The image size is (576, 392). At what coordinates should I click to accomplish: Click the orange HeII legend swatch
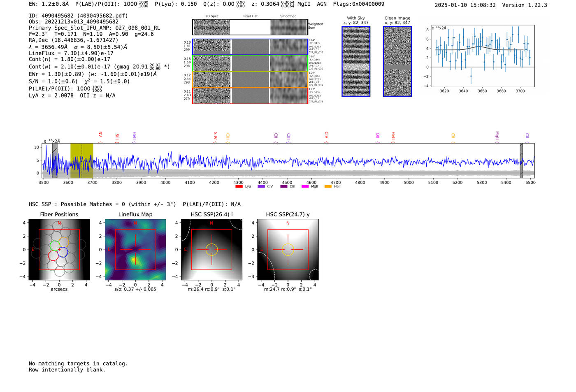[328, 187]
